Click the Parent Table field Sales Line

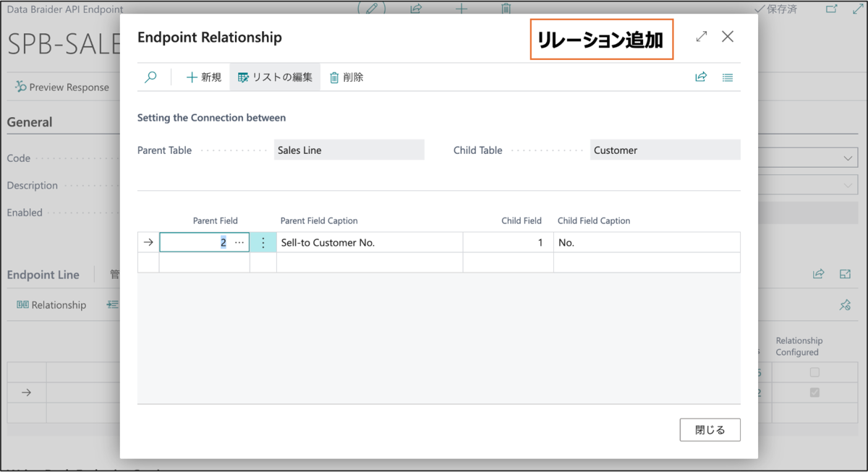349,150
